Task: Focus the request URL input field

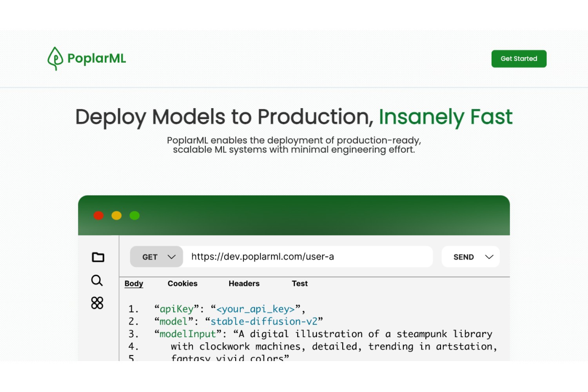Action: point(308,257)
